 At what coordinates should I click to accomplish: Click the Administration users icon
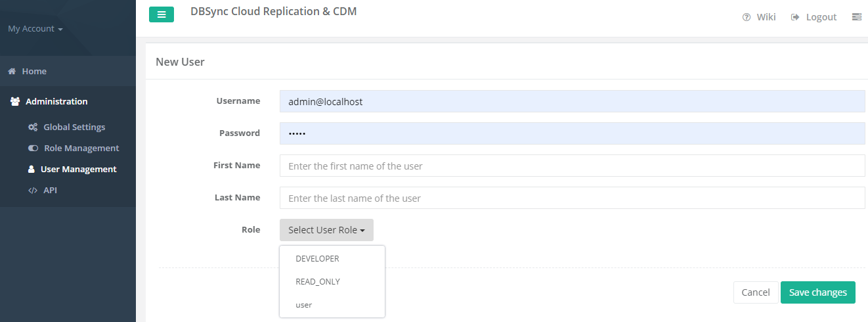point(15,101)
